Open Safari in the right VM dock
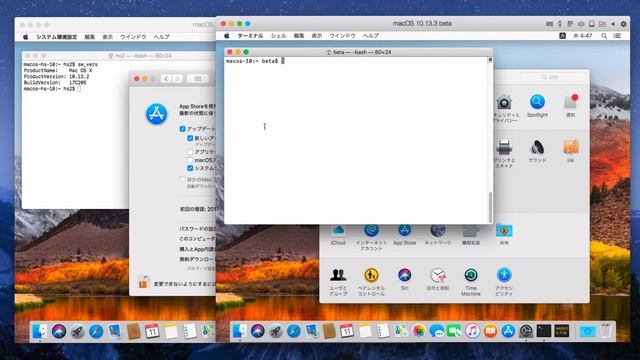 coord(293,331)
